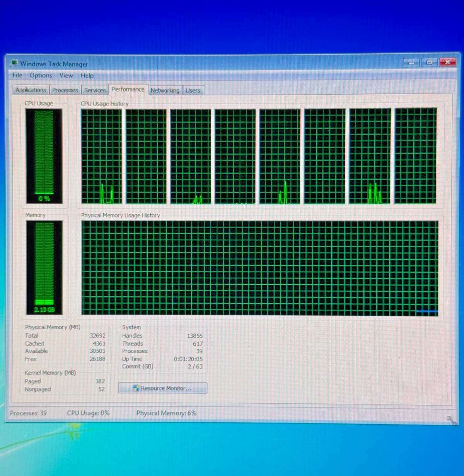The width and height of the screenshot is (464, 476).
Task: Select the Total value 32692
Action: click(97, 336)
